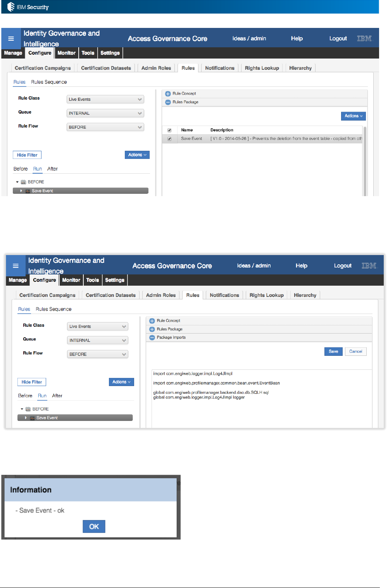This screenshot has width=388, height=588.
Task: Open Queue INTERNAL dropdown in upper screenshot
Action: coord(105,113)
